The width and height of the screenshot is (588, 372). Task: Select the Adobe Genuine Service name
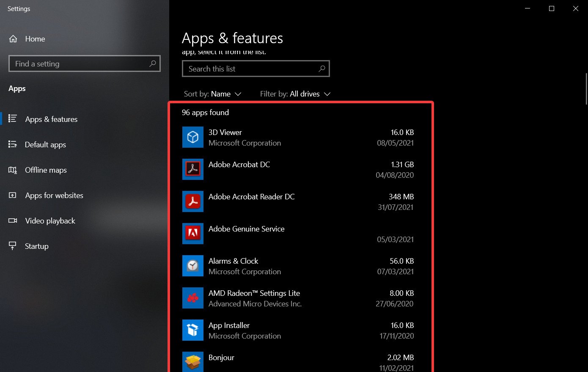(x=246, y=229)
